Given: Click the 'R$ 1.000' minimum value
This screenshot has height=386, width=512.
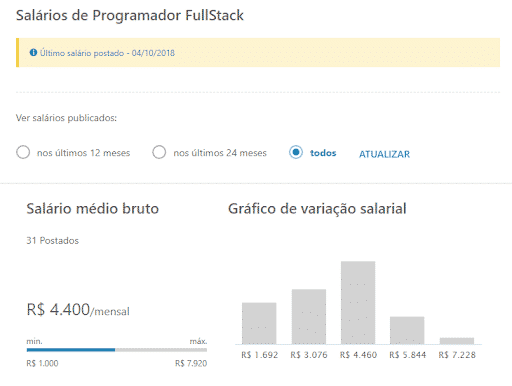Looking at the screenshot, I should pyautogui.click(x=42, y=363).
